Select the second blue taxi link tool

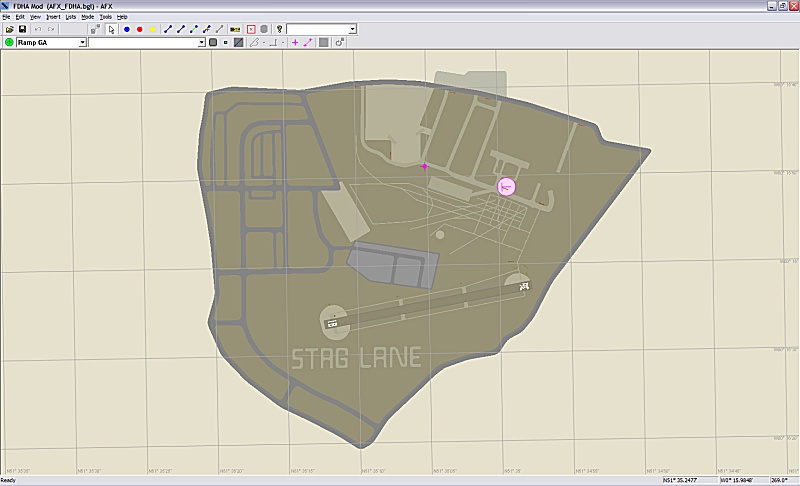pos(181,30)
